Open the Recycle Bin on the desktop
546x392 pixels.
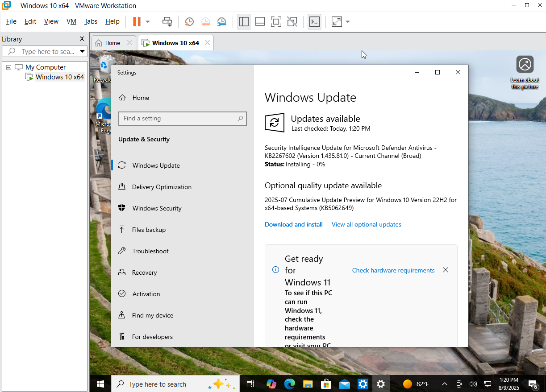pyautogui.click(x=103, y=69)
